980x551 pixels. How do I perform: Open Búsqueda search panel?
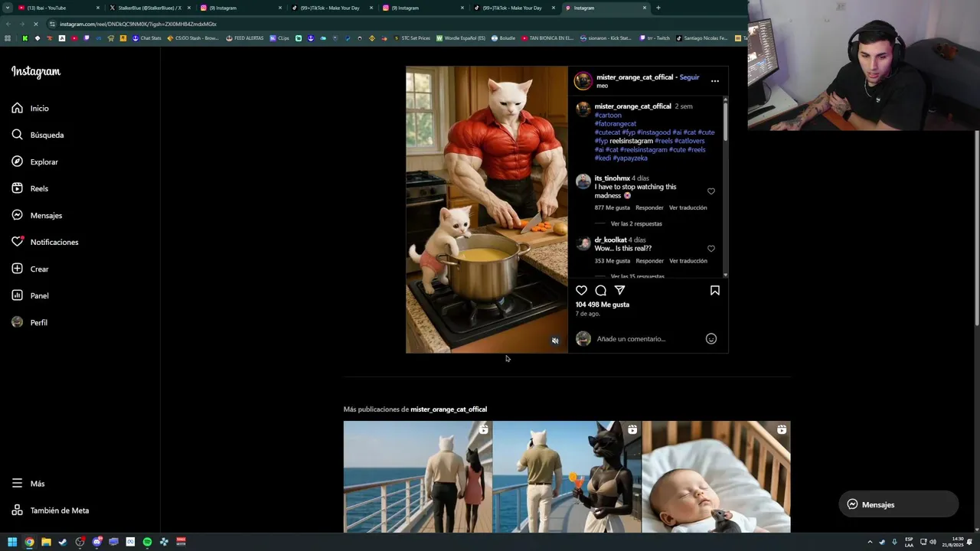[x=38, y=135]
